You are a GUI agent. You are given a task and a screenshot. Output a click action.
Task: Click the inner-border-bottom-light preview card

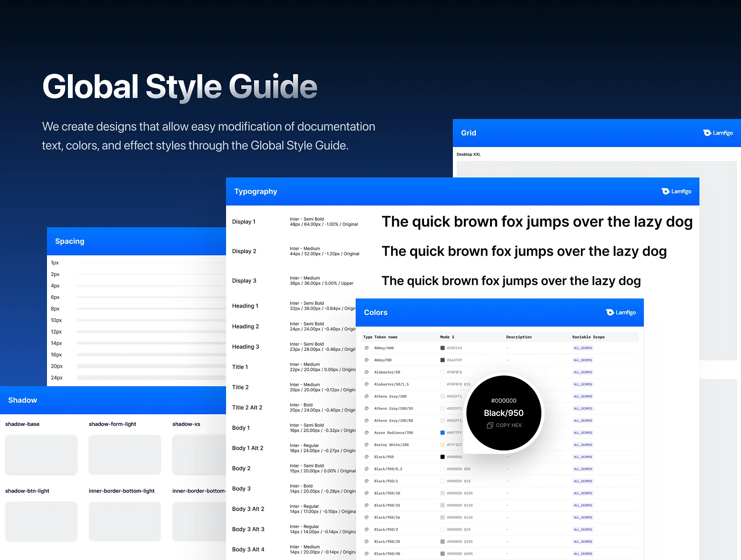pyautogui.click(x=125, y=521)
